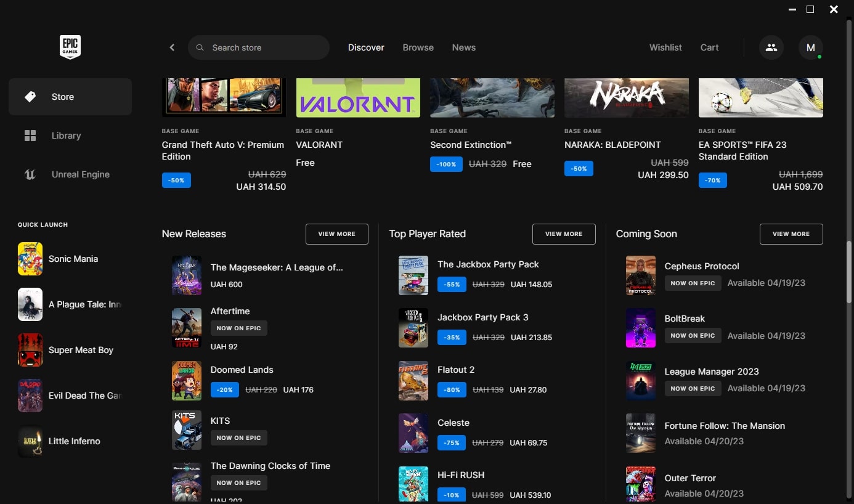Open the M profile avatar
This screenshot has height=504, width=854.
point(811,47)
